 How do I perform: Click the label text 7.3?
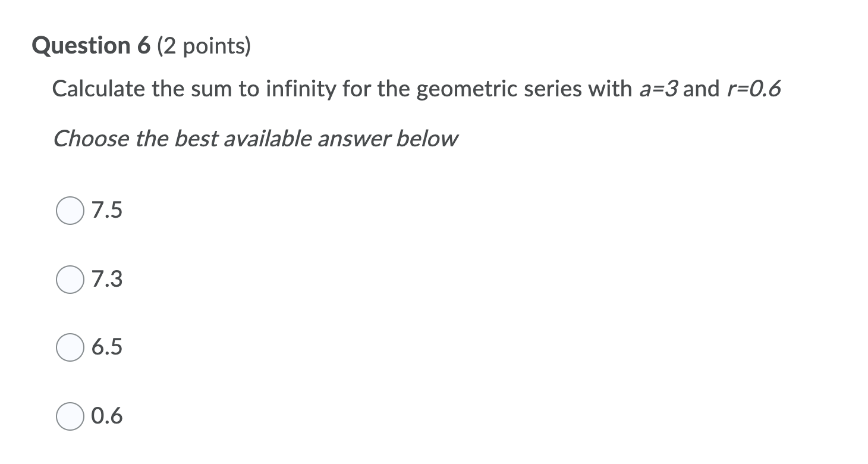point(107,278)
